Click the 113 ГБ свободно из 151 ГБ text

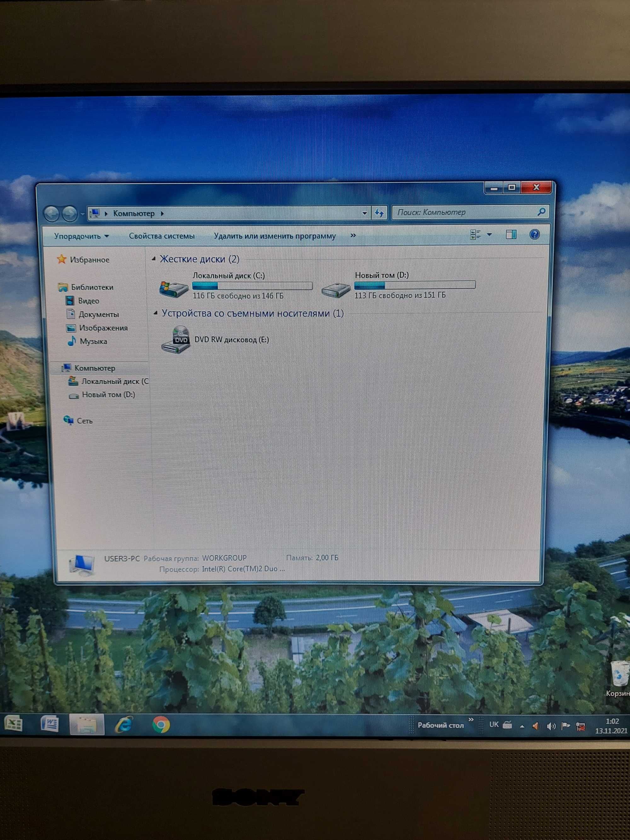400,295
